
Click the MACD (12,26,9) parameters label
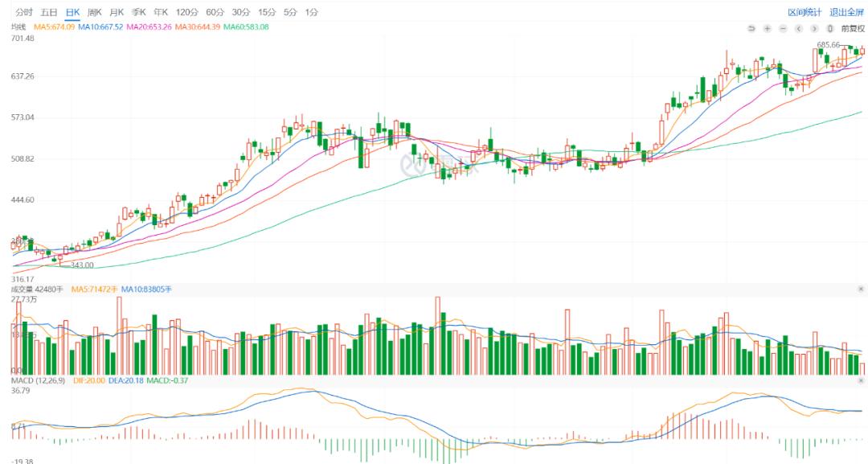pyautogui.click(x=39, y=381)
